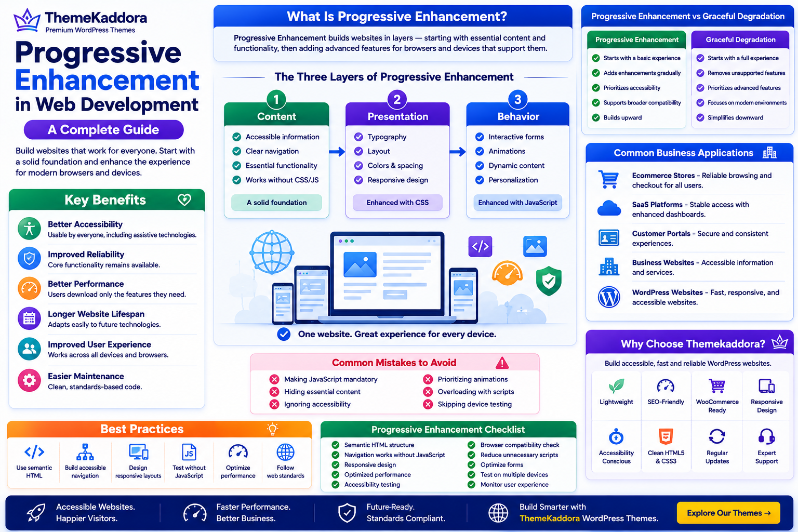The height and width of the screenshot is (532, 798).
Task: Click the ThemeKaddora crown logo icon
Action: (x=27, y=20)
